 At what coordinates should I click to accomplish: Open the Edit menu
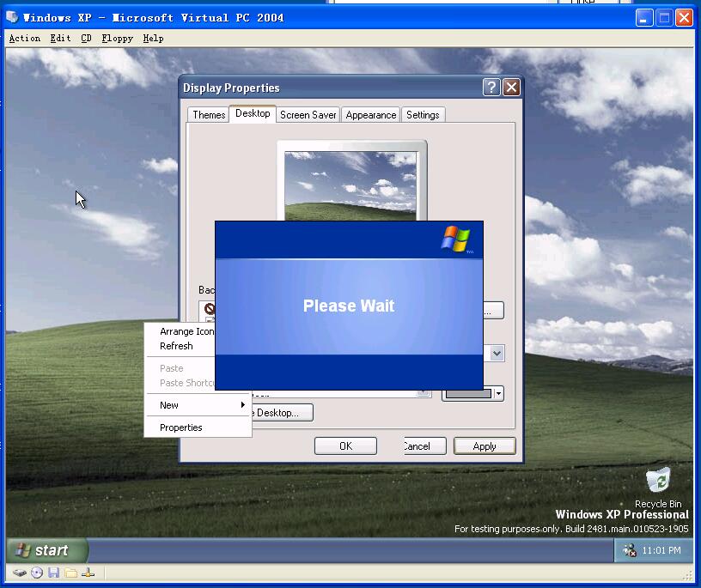[60, 39]
